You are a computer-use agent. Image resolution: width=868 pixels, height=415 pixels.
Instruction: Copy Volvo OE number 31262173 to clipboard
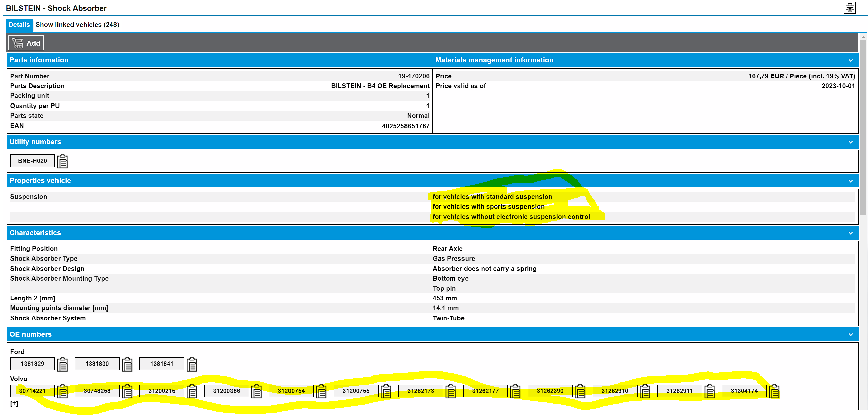[450, 391]
